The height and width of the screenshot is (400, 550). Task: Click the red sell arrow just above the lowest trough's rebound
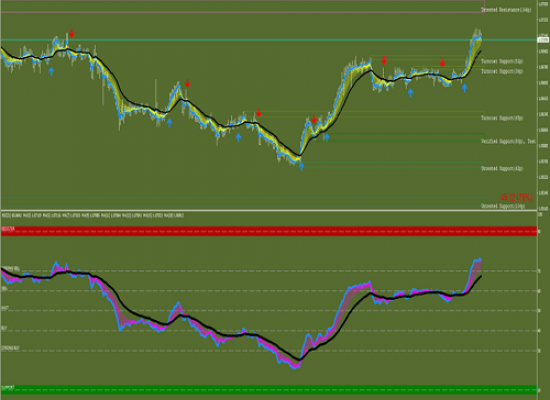coord(314,119)
